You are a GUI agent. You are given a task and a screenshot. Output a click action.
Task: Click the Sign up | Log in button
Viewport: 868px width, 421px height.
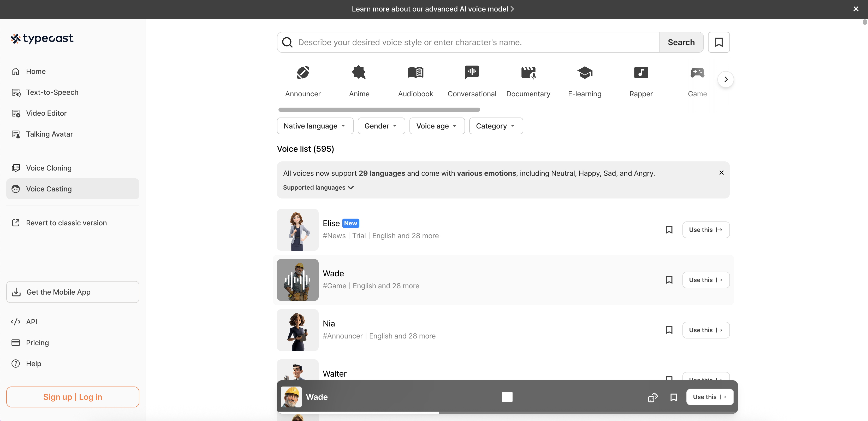pyautogui.click(x=73, y=397)
